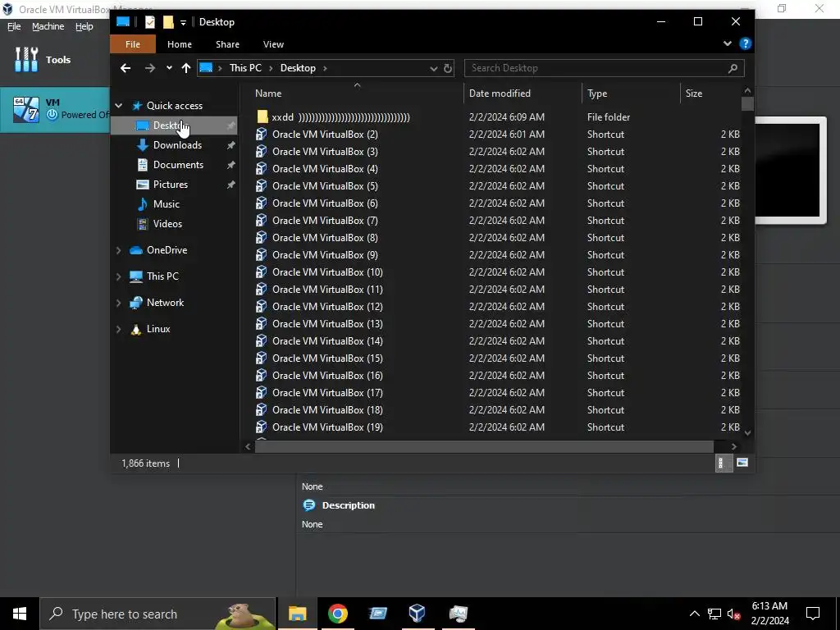Select Pictures in the navigation pane
Screen dimensions: 840x630
click(171, 185)
